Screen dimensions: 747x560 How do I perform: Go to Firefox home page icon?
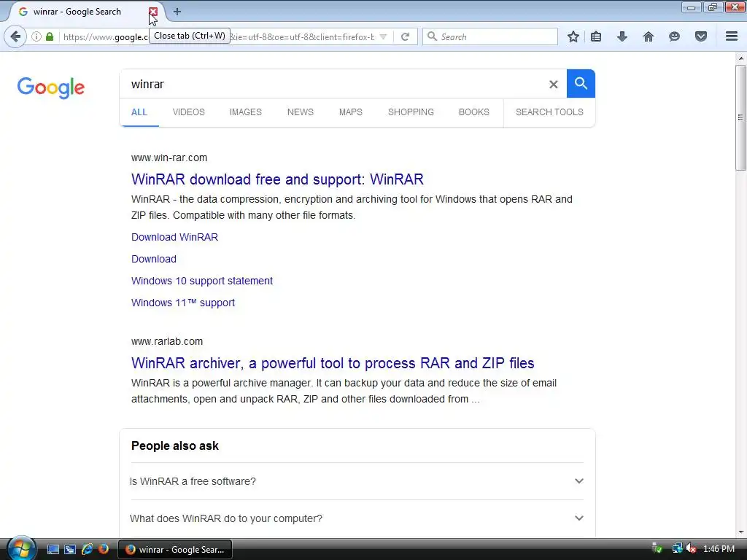coord(649,36)
